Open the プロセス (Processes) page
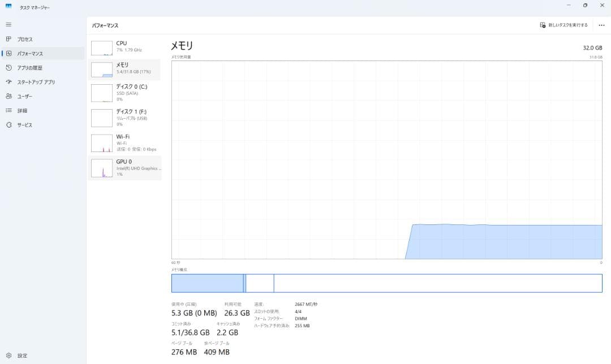The width and height of the screenshot is (611, 364). tap(25, 39)
